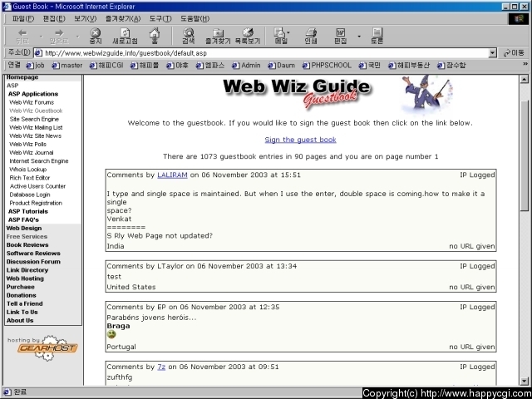
Task: Expand the Back button history arrow
Action: [41, 37]
